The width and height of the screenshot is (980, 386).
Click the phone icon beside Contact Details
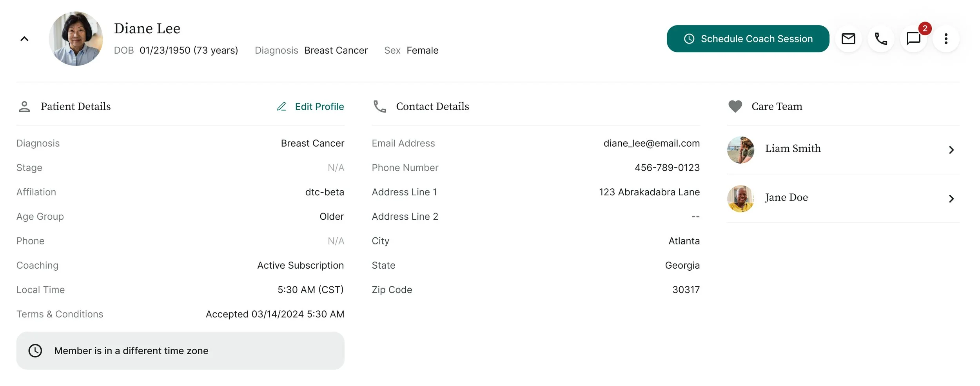click(x=379, y=107)
